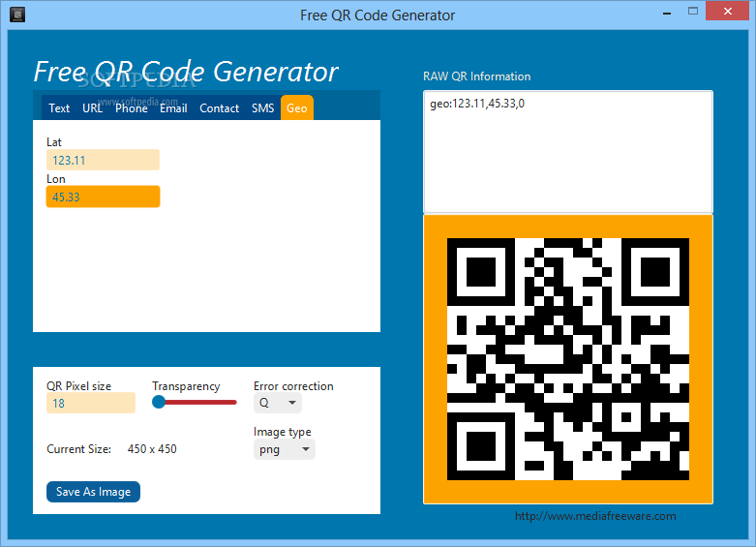Click the Transparency slider handle
This screenshot has height=547, width=756.
(x=159, y=402)
